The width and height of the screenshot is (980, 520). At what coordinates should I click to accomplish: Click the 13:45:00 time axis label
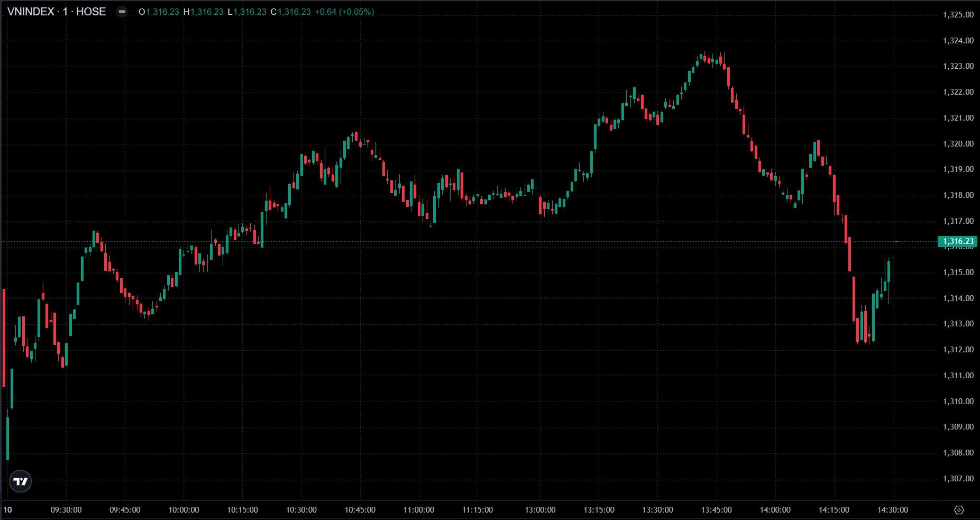click(717, 510)
